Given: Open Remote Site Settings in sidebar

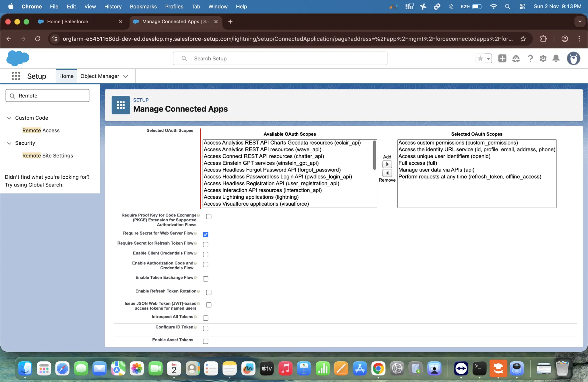Looking at the screenshot, I should click(x=48, y=156).
